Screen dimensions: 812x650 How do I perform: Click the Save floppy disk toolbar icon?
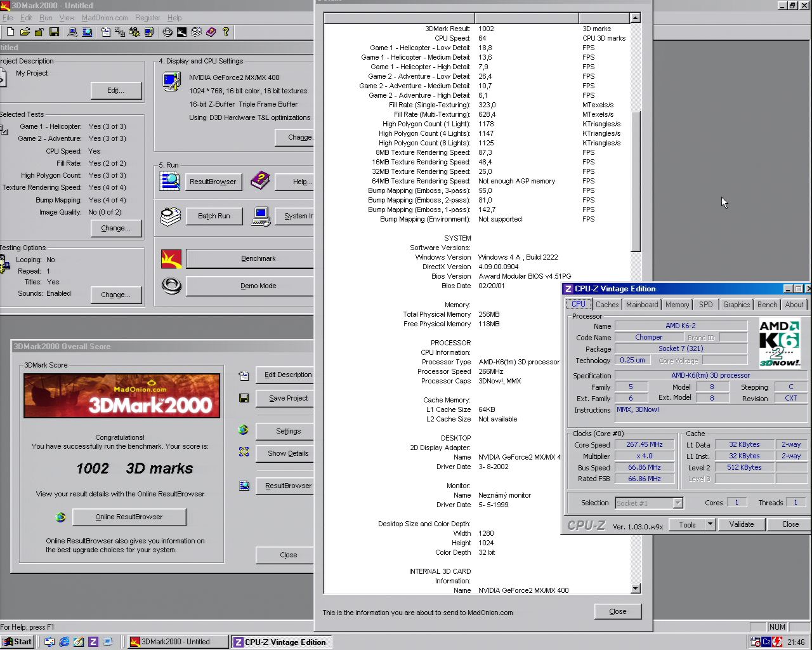[x=54, y=32]
